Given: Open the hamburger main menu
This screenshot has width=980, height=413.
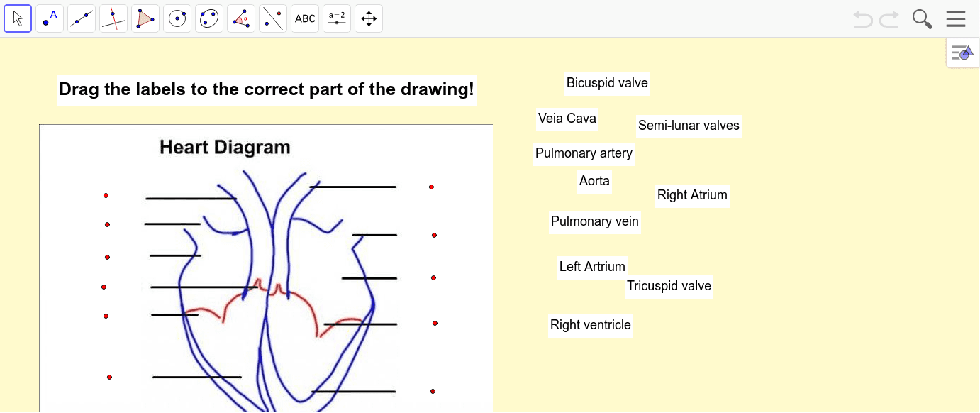Looking at the screenshot, I should coord(956,19).
